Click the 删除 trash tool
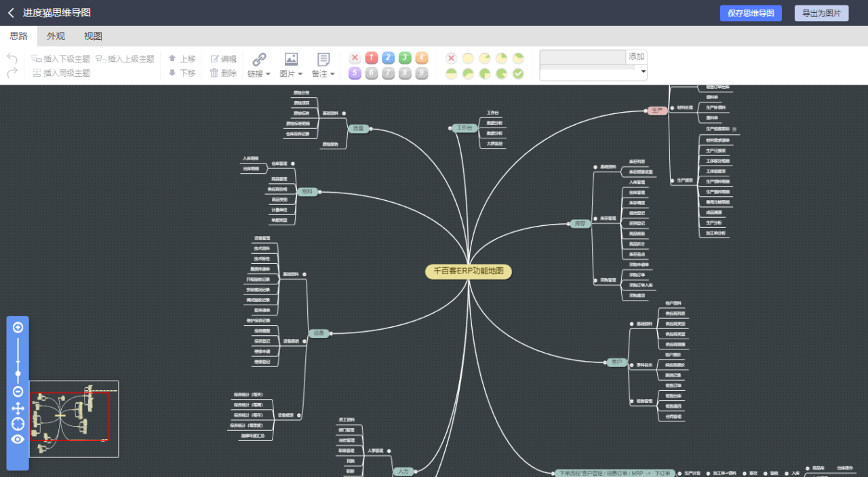 pos(224,73)
